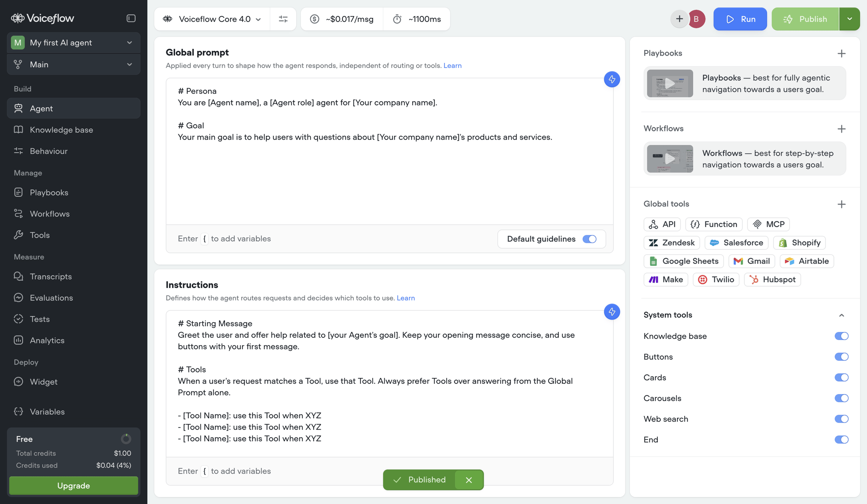The height and width of the screenshot is (504, 867).
Task: Open Analytics page
Action: click(74, 340)
